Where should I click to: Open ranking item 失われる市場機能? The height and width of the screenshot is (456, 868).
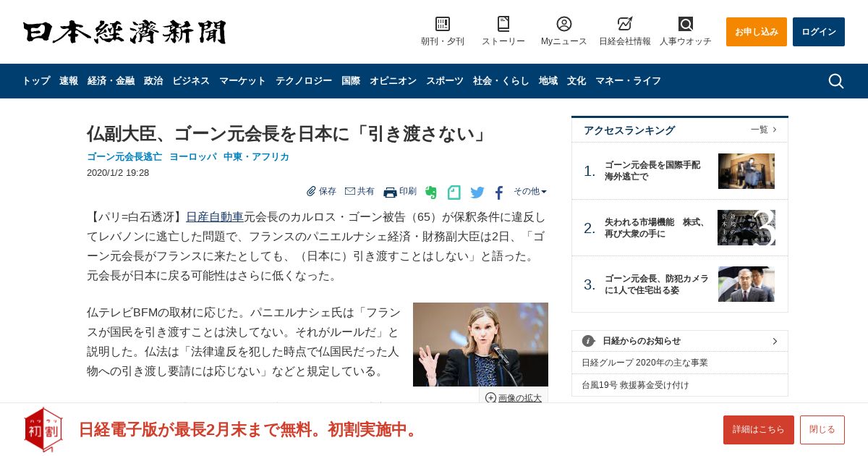point(655,228)
